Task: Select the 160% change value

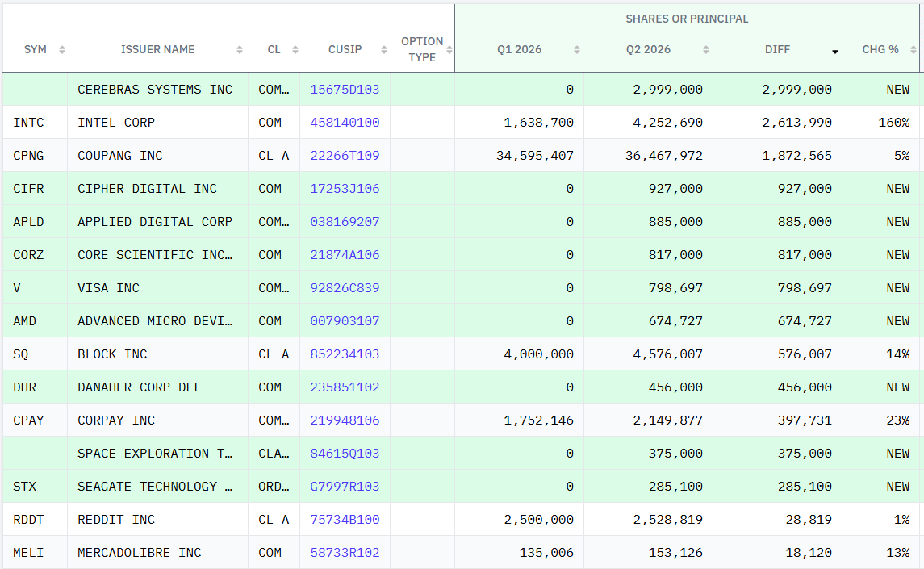Action: [x=894, y=123]
